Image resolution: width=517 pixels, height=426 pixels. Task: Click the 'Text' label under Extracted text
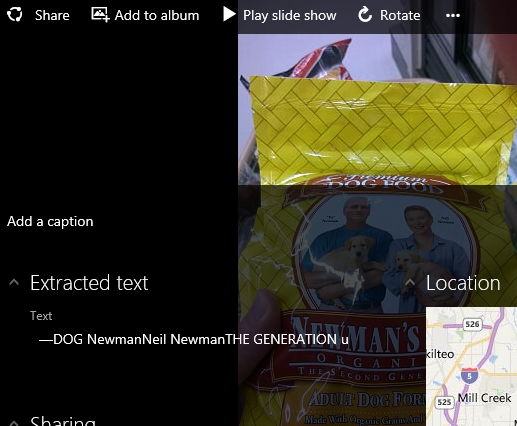(x=41, y=316)
